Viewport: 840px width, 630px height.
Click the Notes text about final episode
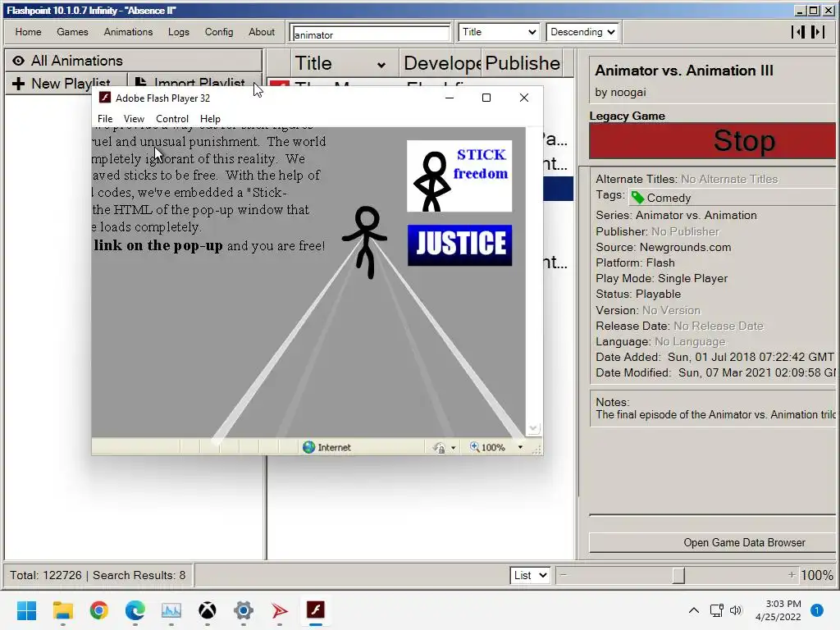coord(715,414)
